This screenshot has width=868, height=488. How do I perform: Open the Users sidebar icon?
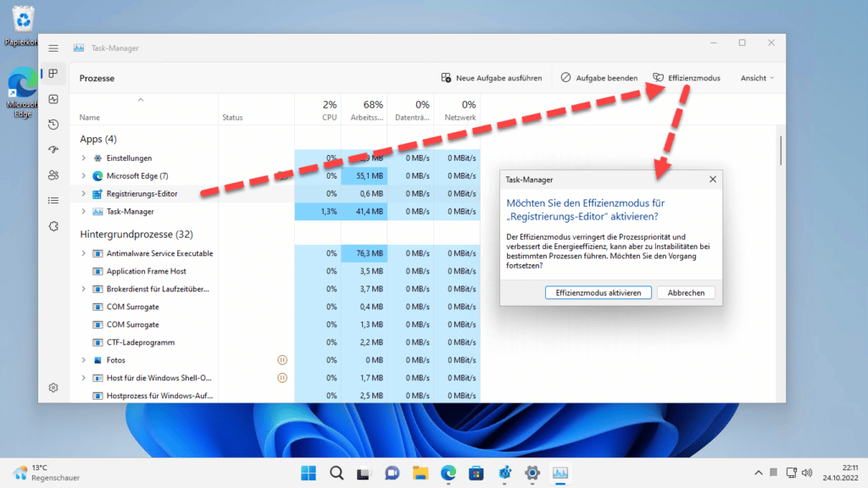pyautogui.click(x=53, y=175)
